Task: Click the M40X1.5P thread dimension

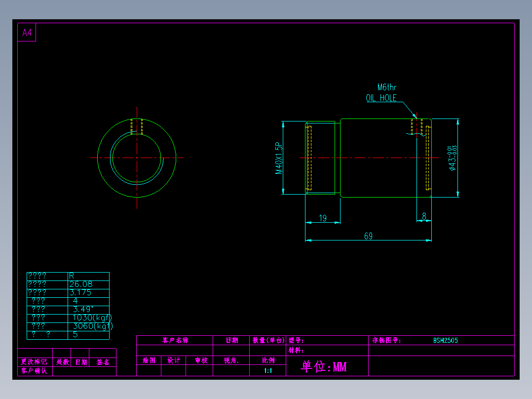Action: 279,158
